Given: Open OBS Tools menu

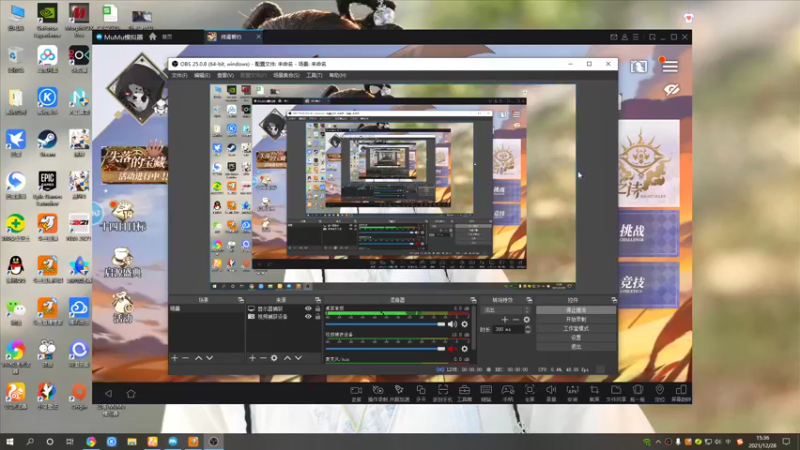Looking at the screenshot, I should pyautogui.click(x=314, y=76).
